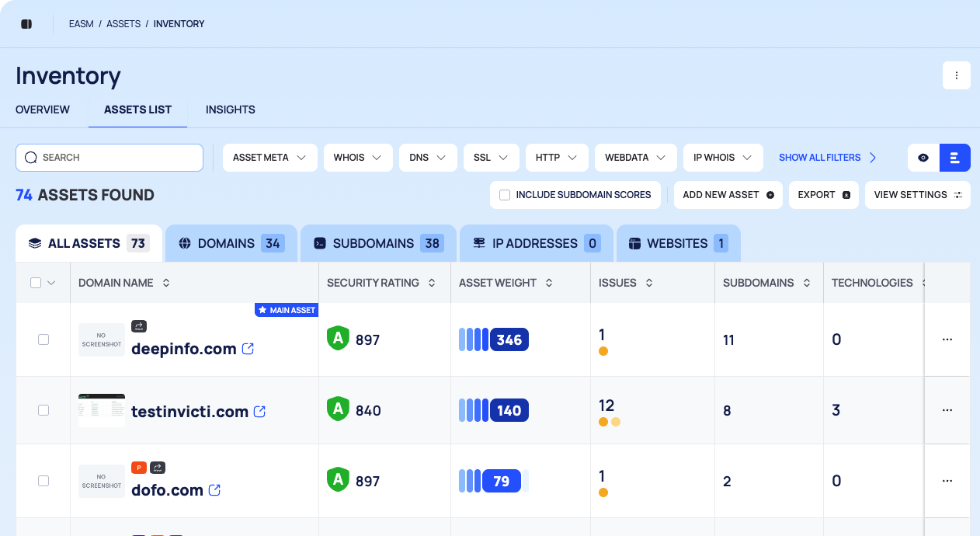Screen dimensions: 980x536
Task: Click the 140 asset weight bar
Action: click(494, 410)
